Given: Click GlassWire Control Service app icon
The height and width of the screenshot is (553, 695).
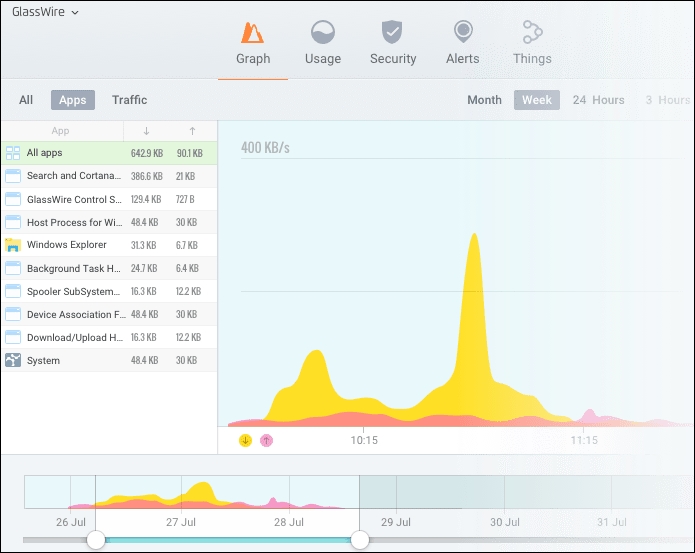Looking at the screenshot, I should pos(13,199).
